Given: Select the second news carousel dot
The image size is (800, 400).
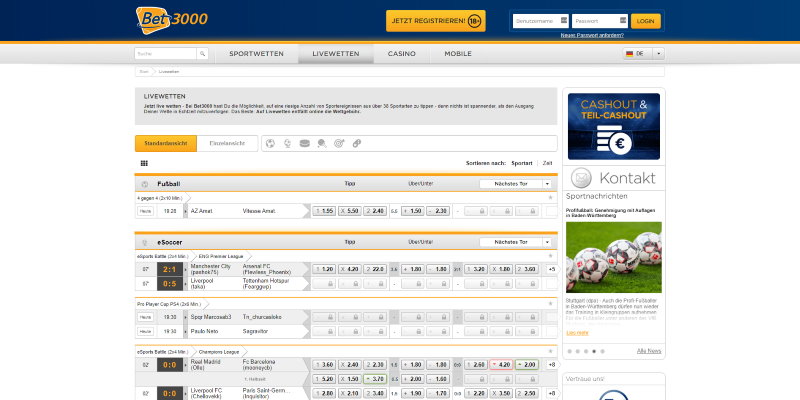Looking at the screenshot, I should (578, 351).
